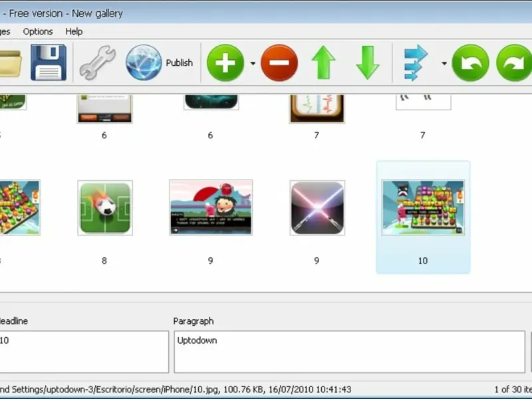Select the heart monitor chart thumbnail
Screen dimensions: 532x399
pos(317,108)
